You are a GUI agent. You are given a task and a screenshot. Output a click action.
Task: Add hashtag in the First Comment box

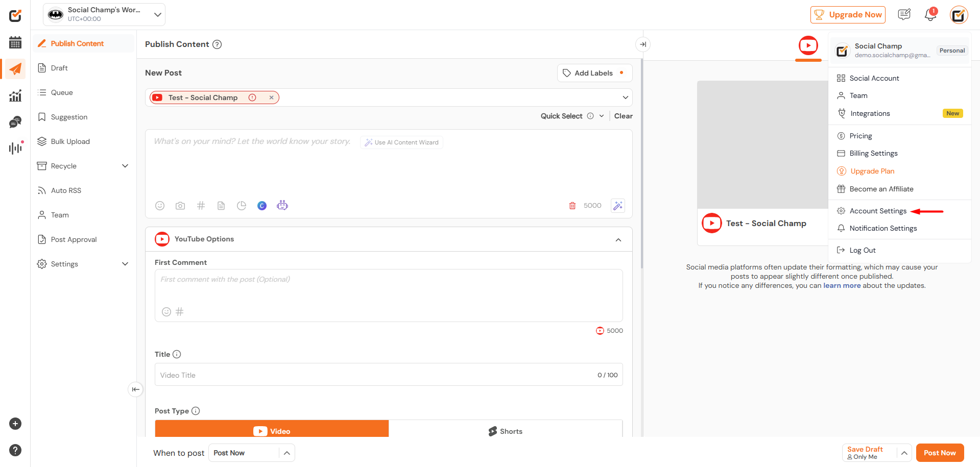tap(180, 312)
